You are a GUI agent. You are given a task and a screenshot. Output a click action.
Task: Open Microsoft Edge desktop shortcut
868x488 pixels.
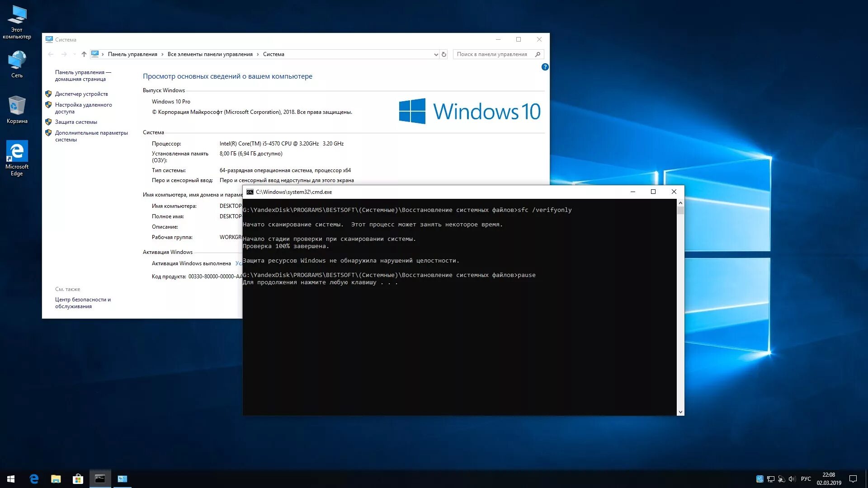[x=17, y=157]
